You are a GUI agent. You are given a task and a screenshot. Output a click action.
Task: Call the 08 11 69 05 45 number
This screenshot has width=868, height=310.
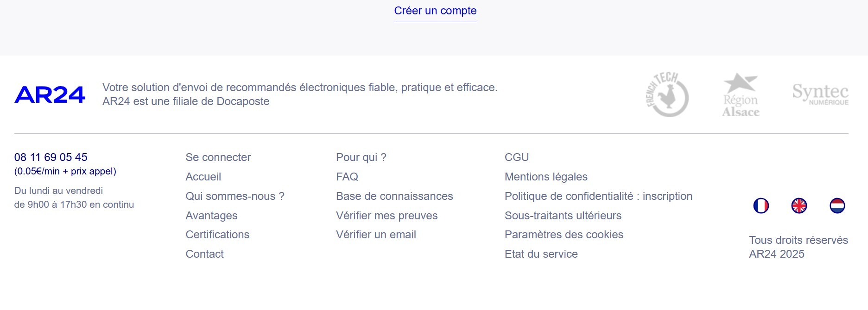[x=51, y=157]
